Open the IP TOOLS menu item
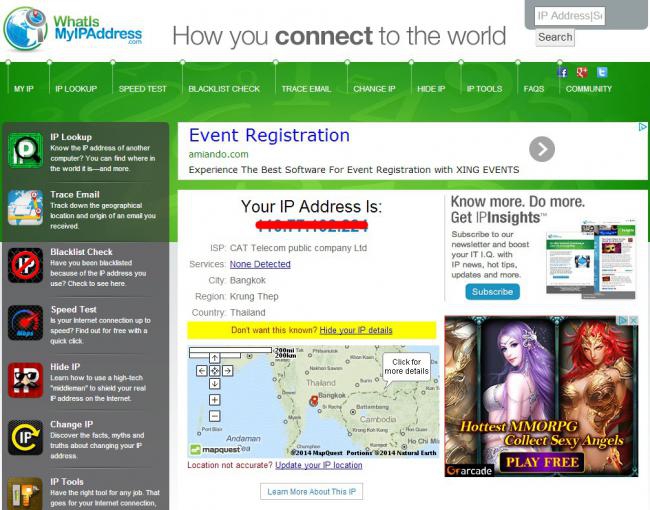The height and width of the screenshot is (510, 650). [x=484, y=89]
